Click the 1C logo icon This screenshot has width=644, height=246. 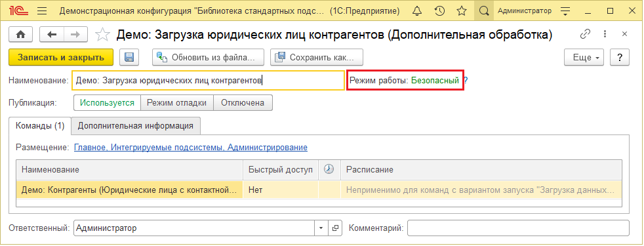(18, 11)
